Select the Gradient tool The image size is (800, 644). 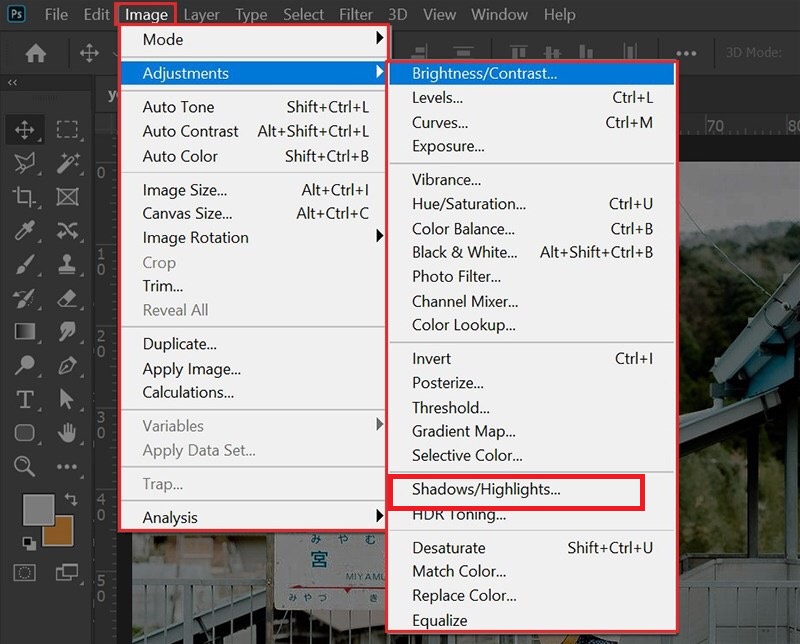tap(25, 331)
